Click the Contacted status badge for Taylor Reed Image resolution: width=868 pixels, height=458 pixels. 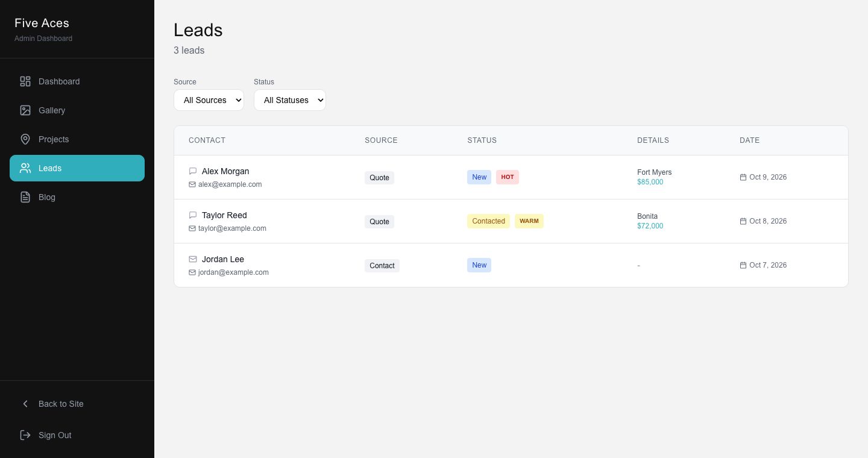point(488,221)
